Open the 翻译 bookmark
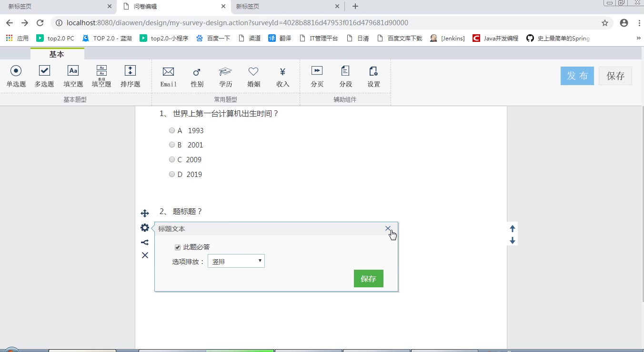The width and height of the screenshot is (644, 352). click(x=280, y=39)
